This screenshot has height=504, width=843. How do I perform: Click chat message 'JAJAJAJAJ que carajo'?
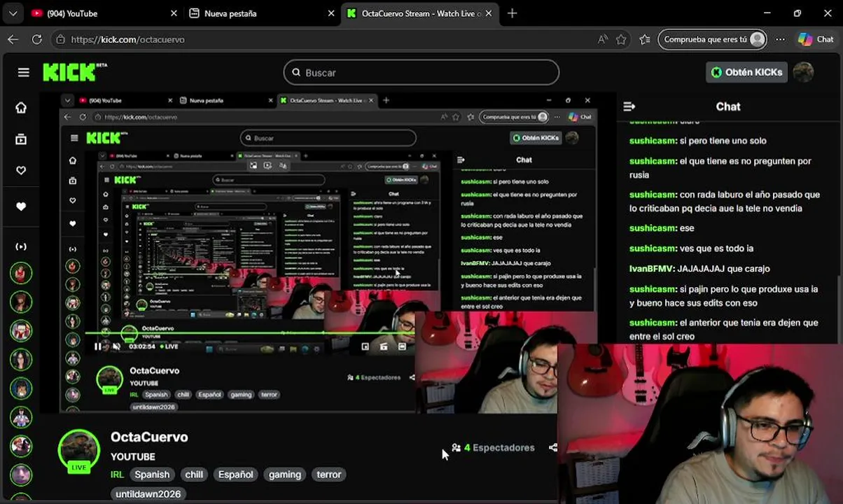point(723,268)
